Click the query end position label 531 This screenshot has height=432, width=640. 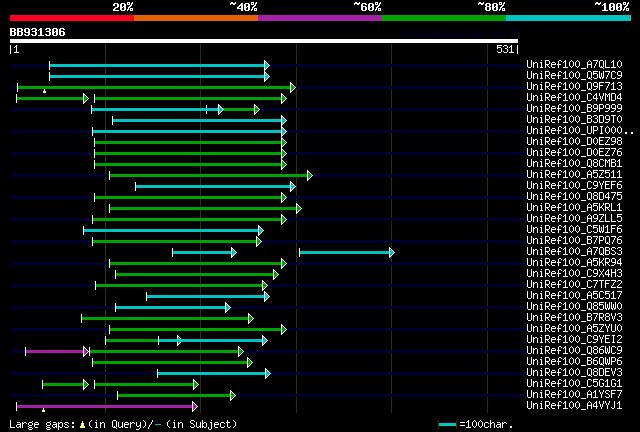pyautogui.click(x=505, y=49)
